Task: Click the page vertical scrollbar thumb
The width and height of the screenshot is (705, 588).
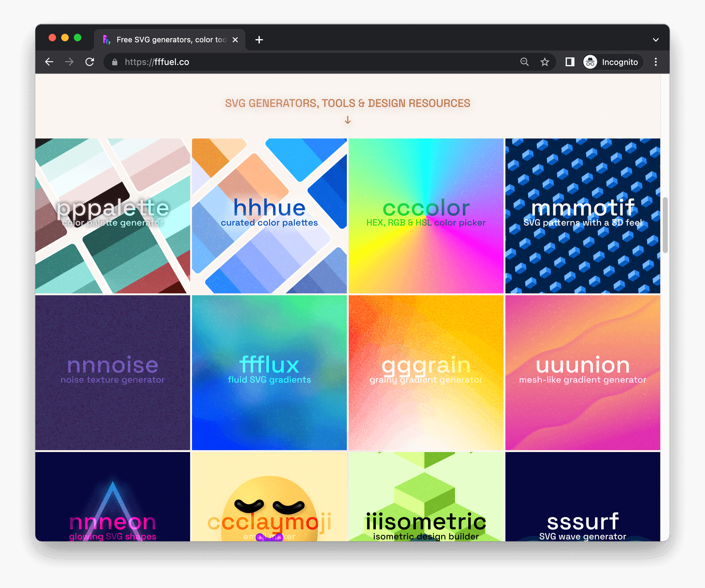Action: [665, 225]
